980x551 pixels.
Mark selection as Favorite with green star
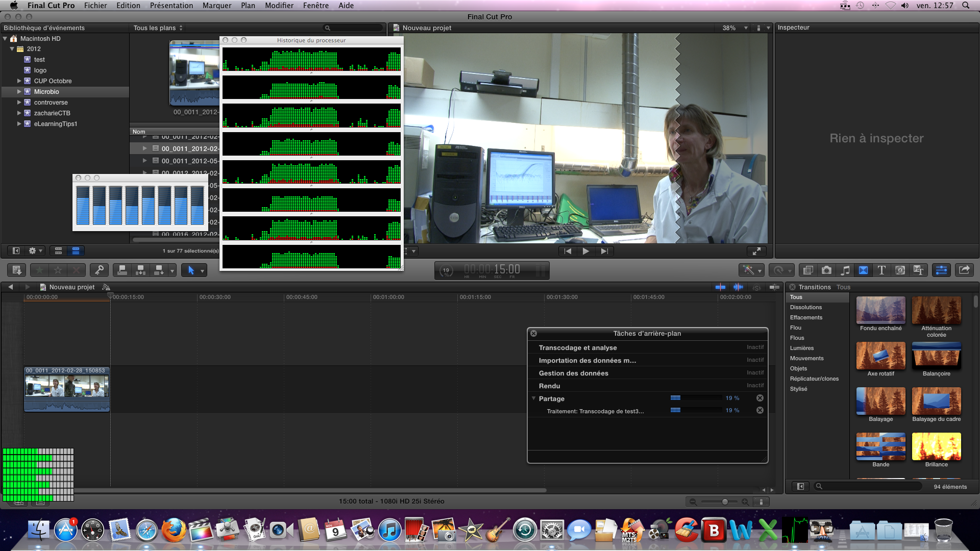[40, 270]
